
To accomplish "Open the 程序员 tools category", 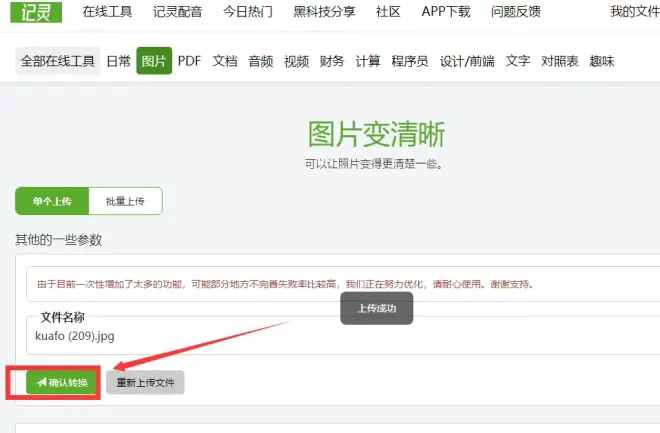I will pos(410,61).
